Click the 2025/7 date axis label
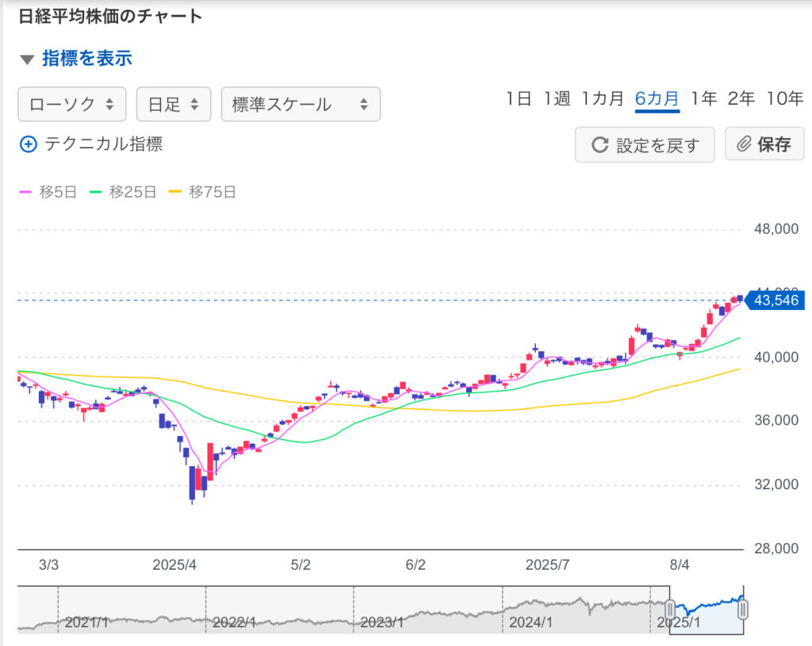812x646 pixels. point(547,564)
